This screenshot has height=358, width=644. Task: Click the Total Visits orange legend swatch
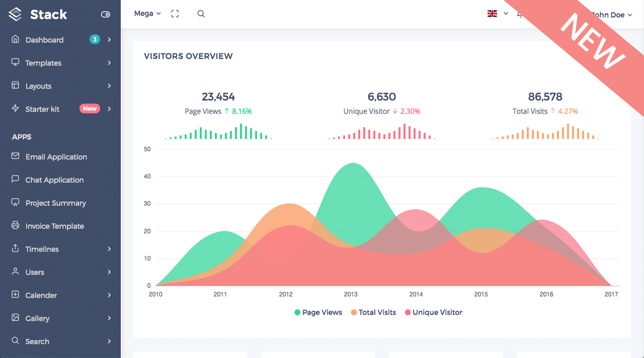point(354,312)
